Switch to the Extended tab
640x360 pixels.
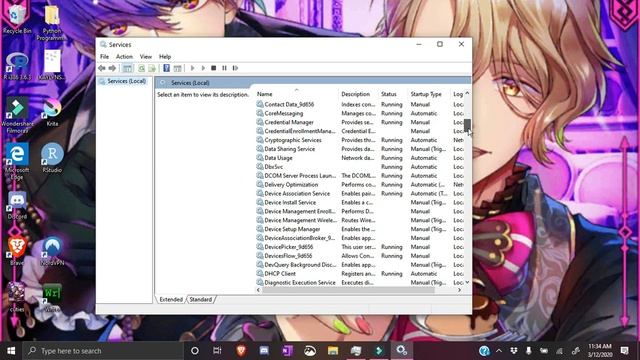(171, 300)
